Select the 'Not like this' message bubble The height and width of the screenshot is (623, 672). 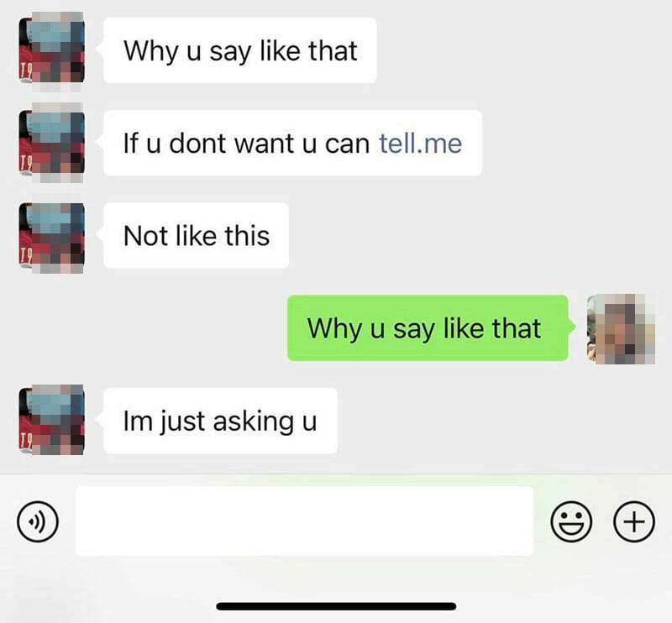197,236
